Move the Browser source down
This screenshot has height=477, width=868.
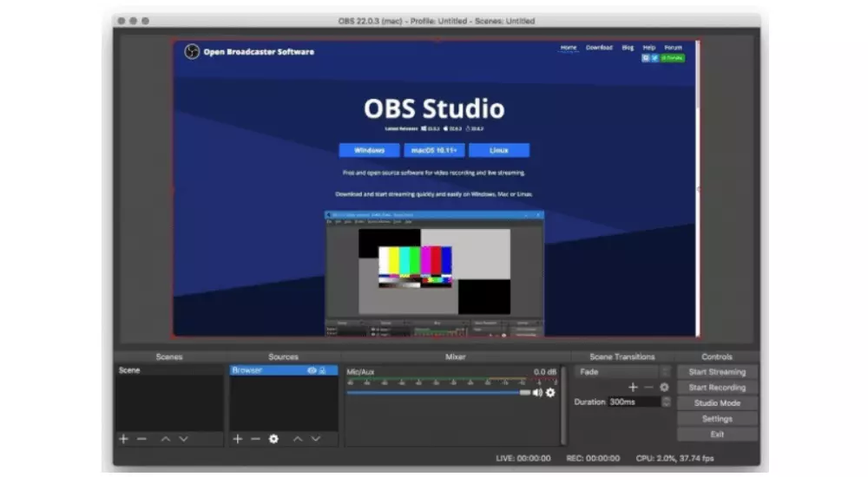point(316,439)
